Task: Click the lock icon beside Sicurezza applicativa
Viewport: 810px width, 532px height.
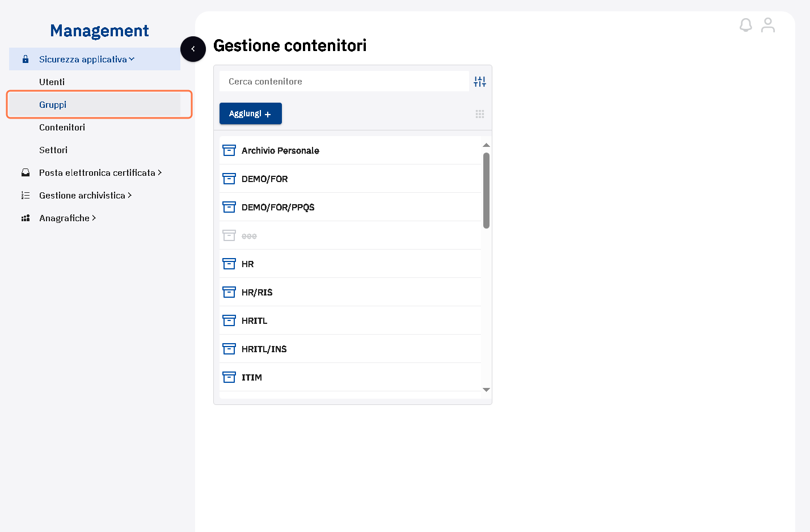Action: [x=26, y=59]
